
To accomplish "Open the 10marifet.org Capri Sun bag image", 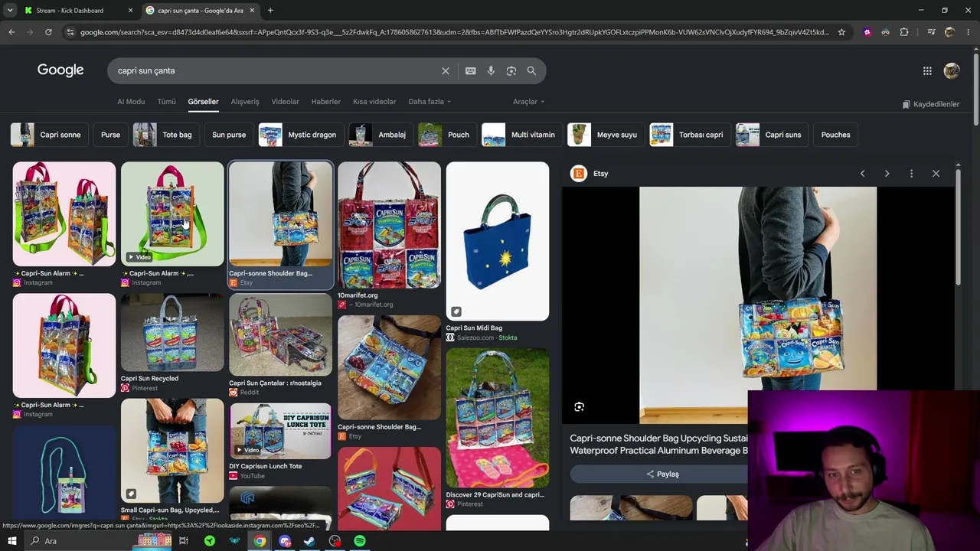I will click(x=389, y=225).
